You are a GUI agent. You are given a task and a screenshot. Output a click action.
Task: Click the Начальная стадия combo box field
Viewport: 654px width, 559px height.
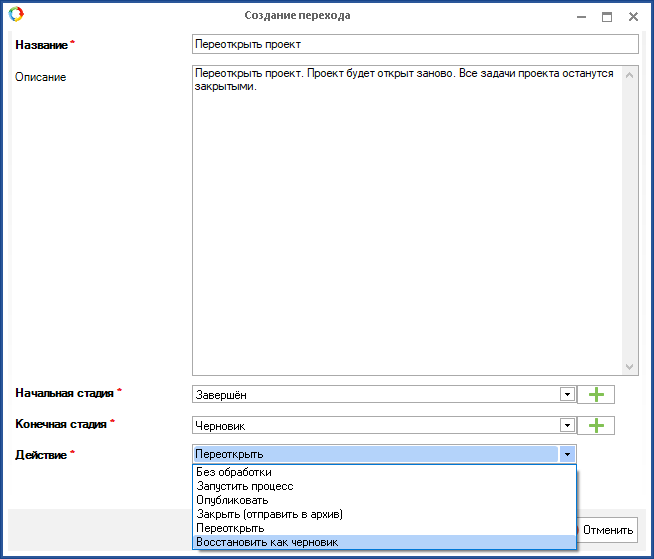(375, 395)
